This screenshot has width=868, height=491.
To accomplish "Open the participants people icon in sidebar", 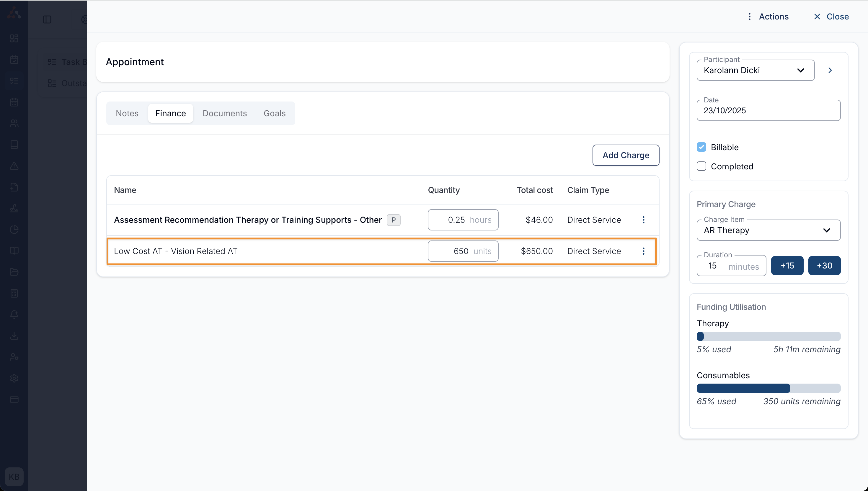I will 14,123.
